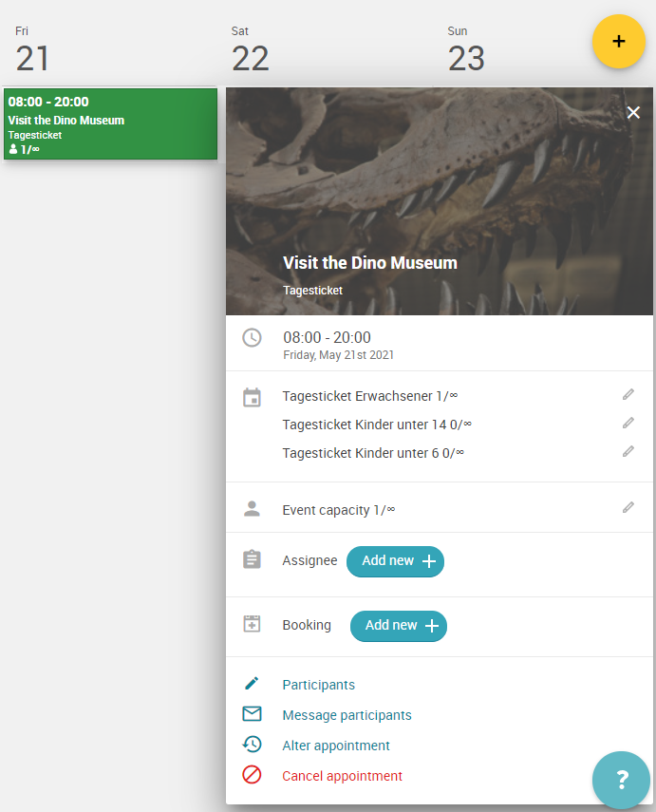Select the Sat 22 day header
This screenshot has height=812, width=656.
[x=250, y=49]
